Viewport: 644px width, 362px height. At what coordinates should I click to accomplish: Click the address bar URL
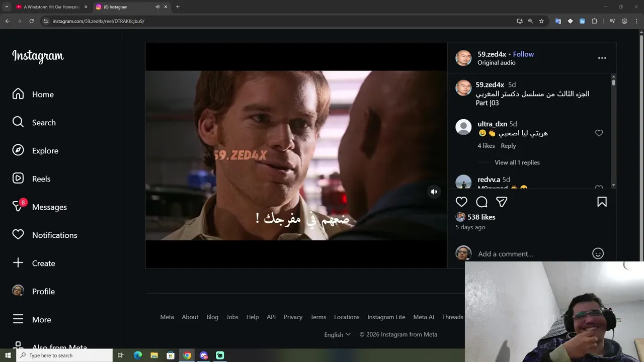click(99, 21)
